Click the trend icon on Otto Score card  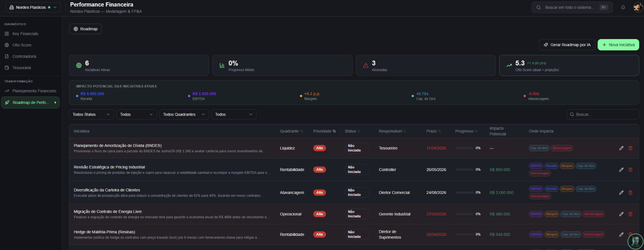[509, 66]
